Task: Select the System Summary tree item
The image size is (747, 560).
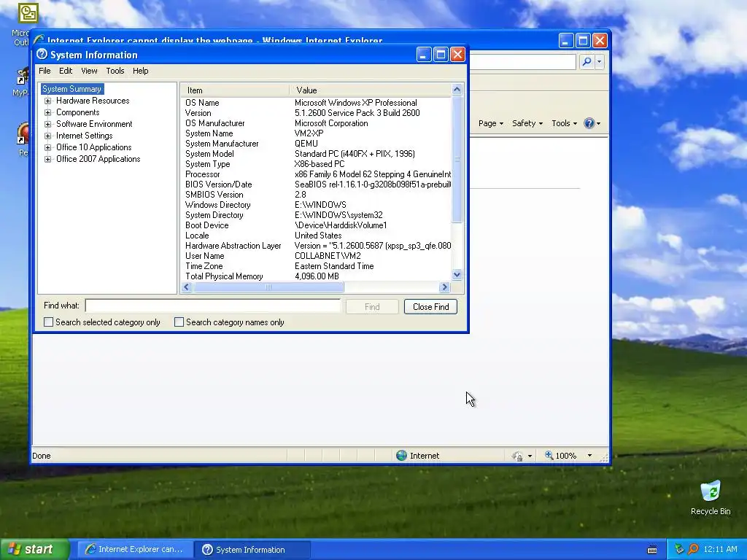Action: coord(72,89)
